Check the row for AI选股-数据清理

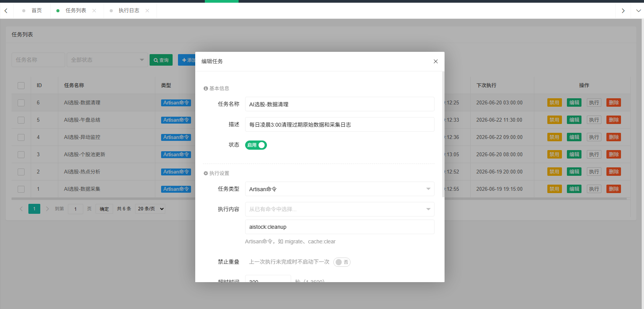tap(21, 103)
